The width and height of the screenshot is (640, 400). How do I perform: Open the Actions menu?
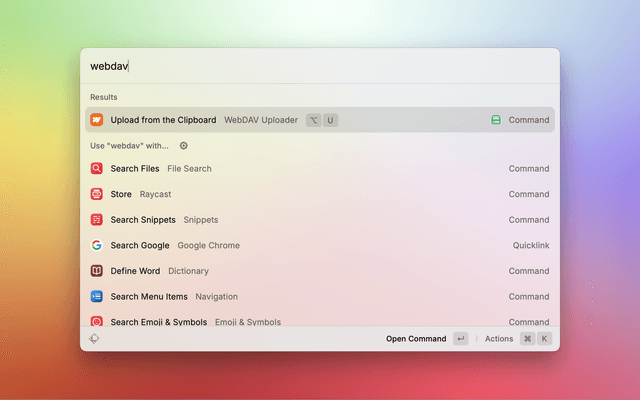pos(499,339)
